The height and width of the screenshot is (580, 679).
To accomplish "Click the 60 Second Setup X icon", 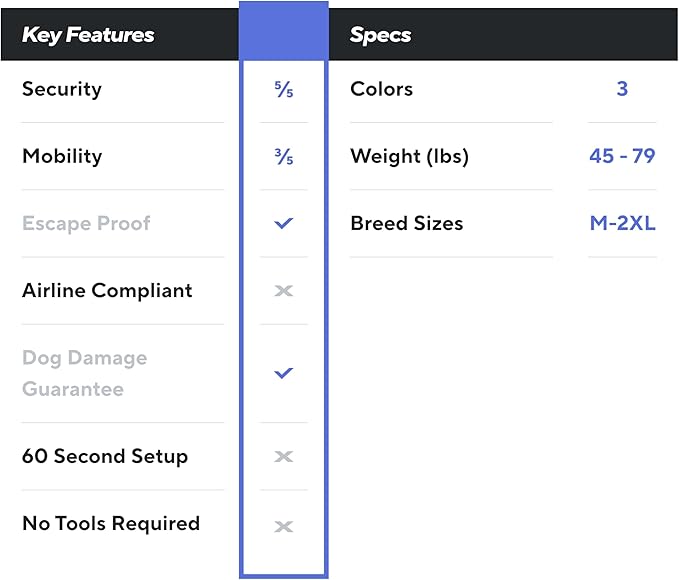I will click(x=284, y=457).
